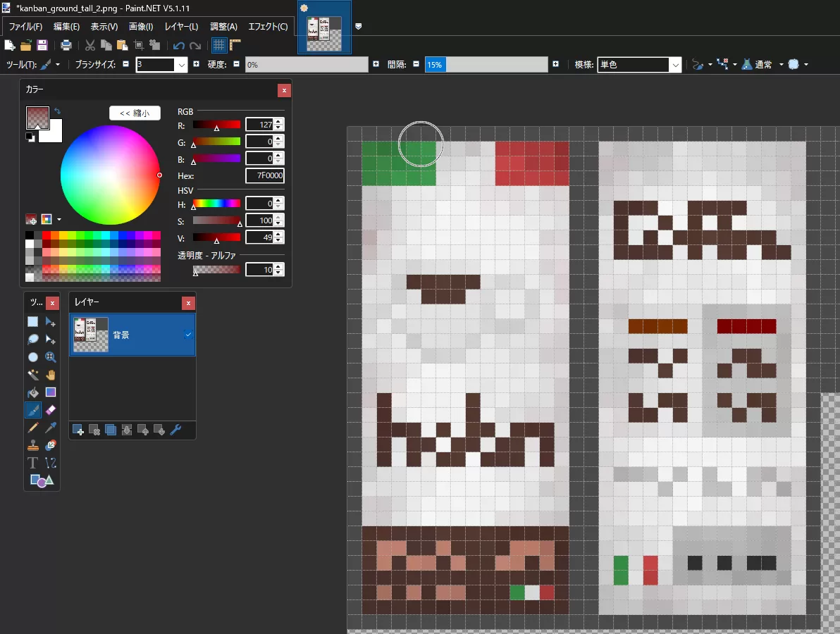Image resolution: width=840 pixels, height=634 pixels.
Task: Open the エフェクト(C) menu
Action: click(268, 27)
